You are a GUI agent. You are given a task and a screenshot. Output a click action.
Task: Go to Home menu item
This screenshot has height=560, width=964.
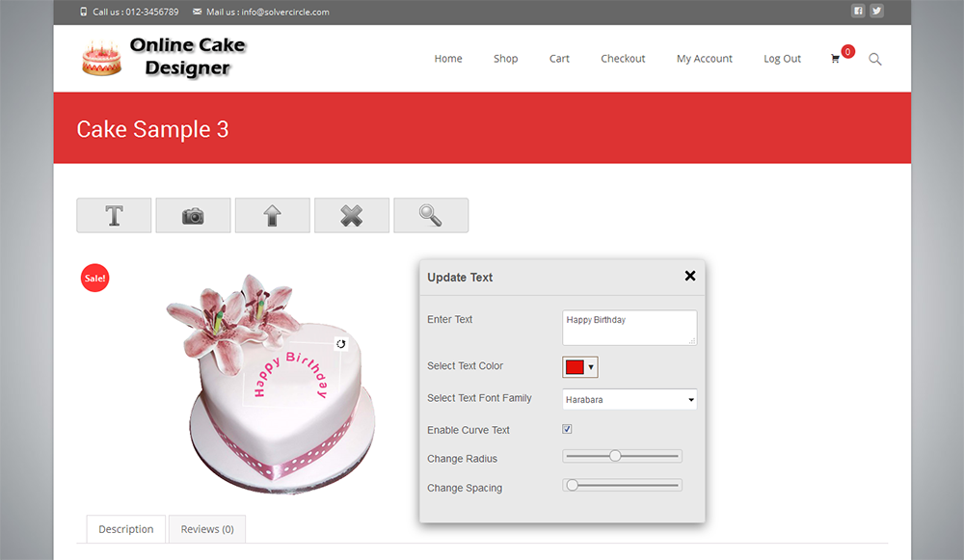(448, 59)
